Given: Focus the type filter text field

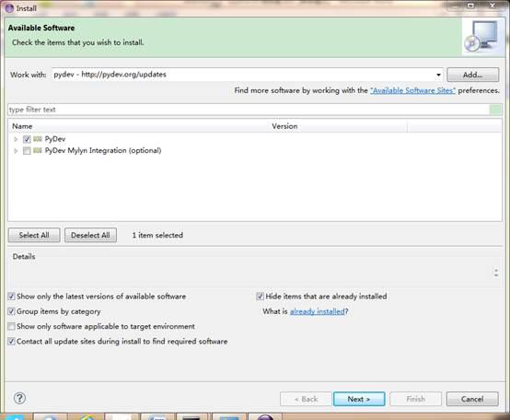Looking at the screenshot, I should coord(249,110).
